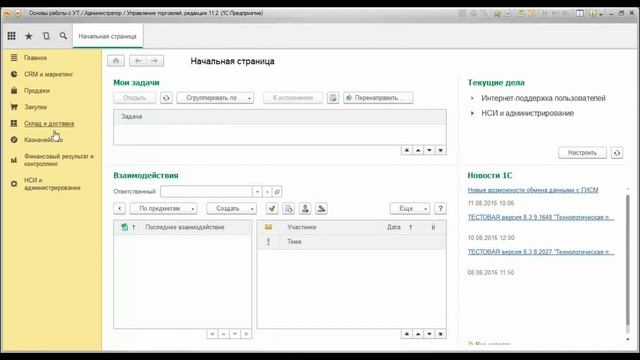Click Участники column header
The width and height of the screenshot is (640, 360).
tap(302, 227)
